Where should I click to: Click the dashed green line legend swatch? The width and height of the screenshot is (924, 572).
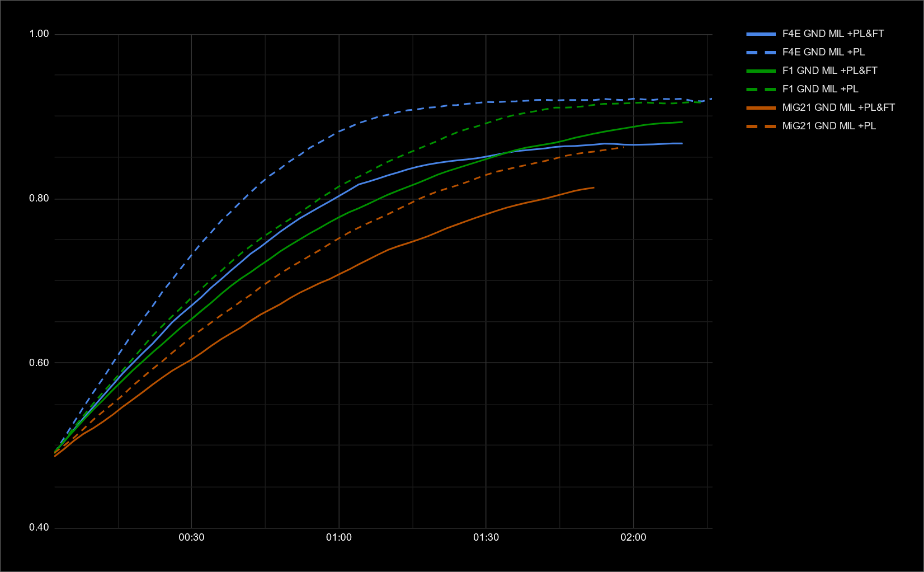[761, 89]
